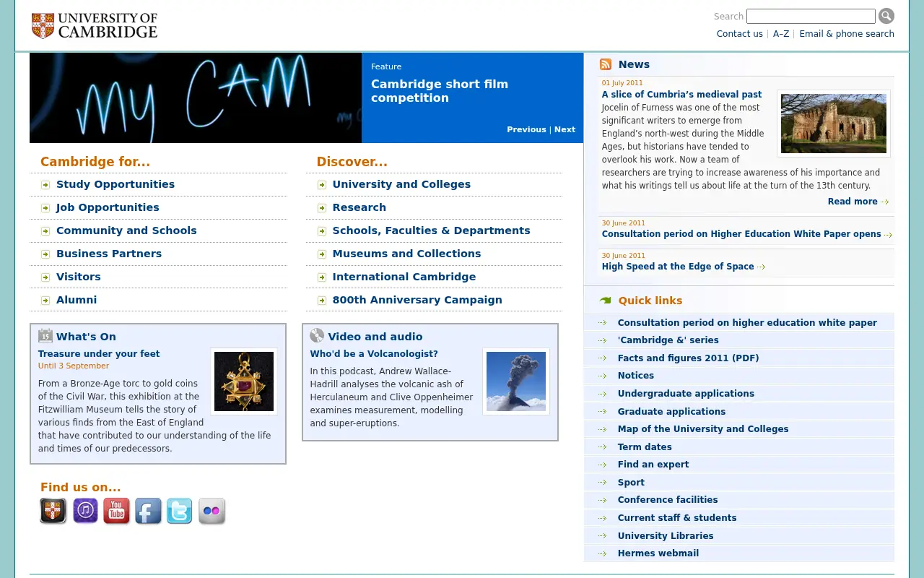Go to Schools, Faculties & Departments
The width and height of the screenshot is (924, 578).
point(431,230)
